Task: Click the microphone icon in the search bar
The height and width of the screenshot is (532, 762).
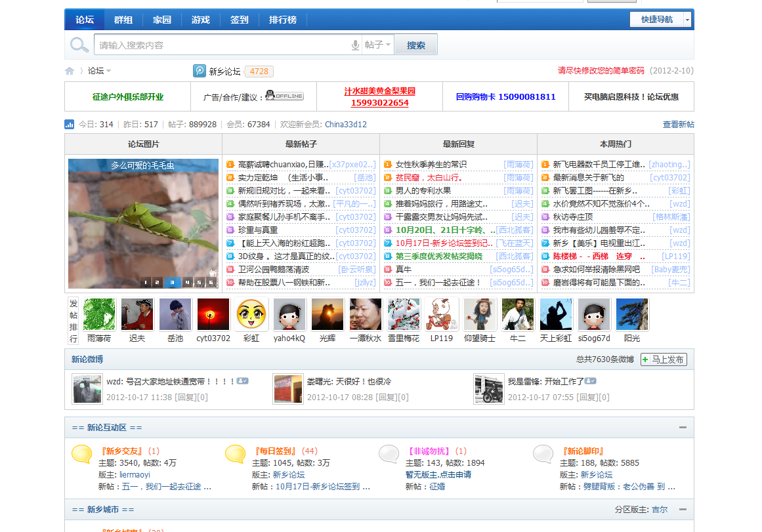Action: [354, 45]
